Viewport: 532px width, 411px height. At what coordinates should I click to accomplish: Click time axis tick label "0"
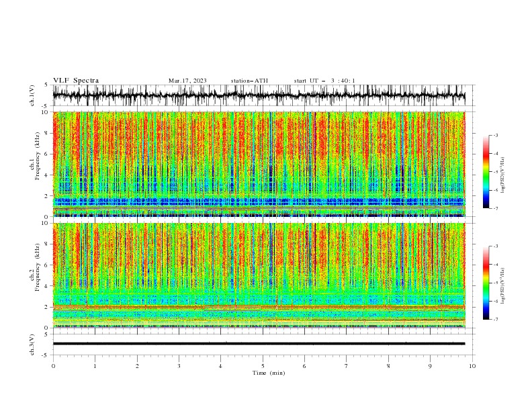click(x=53, y=366)
